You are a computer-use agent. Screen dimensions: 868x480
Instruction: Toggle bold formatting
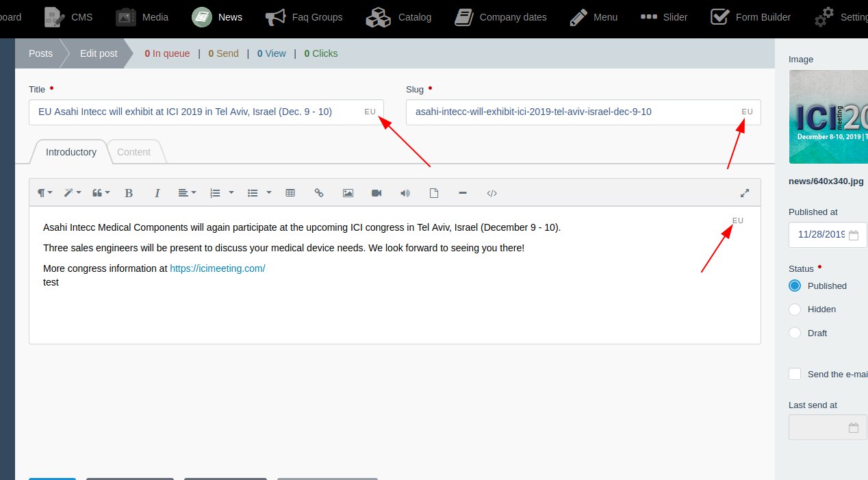pos(129,193)
